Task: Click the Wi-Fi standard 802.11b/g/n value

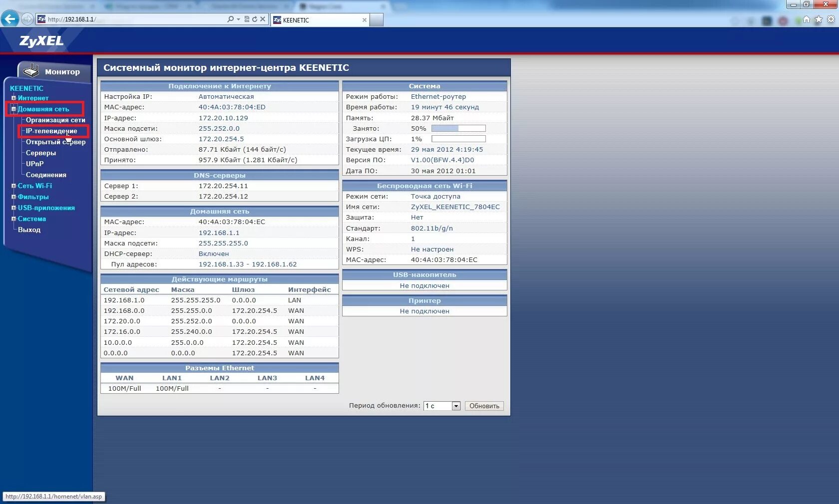Action: coord(432,229)
